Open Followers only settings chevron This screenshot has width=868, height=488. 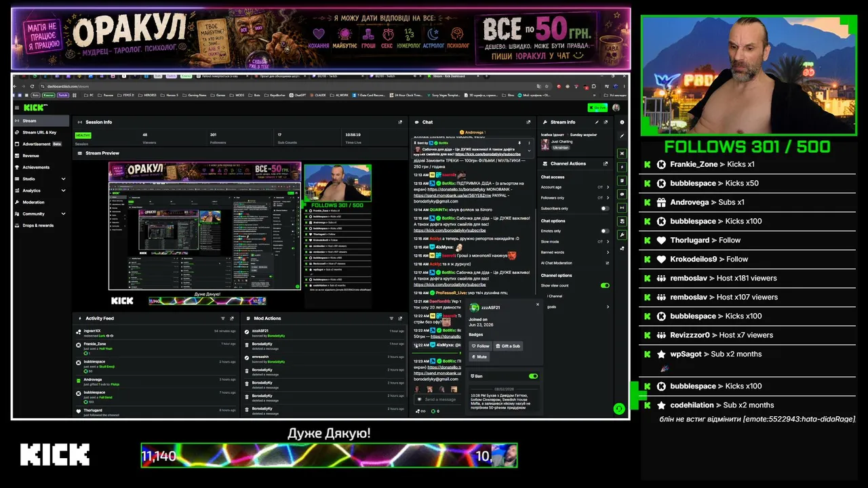607,198
